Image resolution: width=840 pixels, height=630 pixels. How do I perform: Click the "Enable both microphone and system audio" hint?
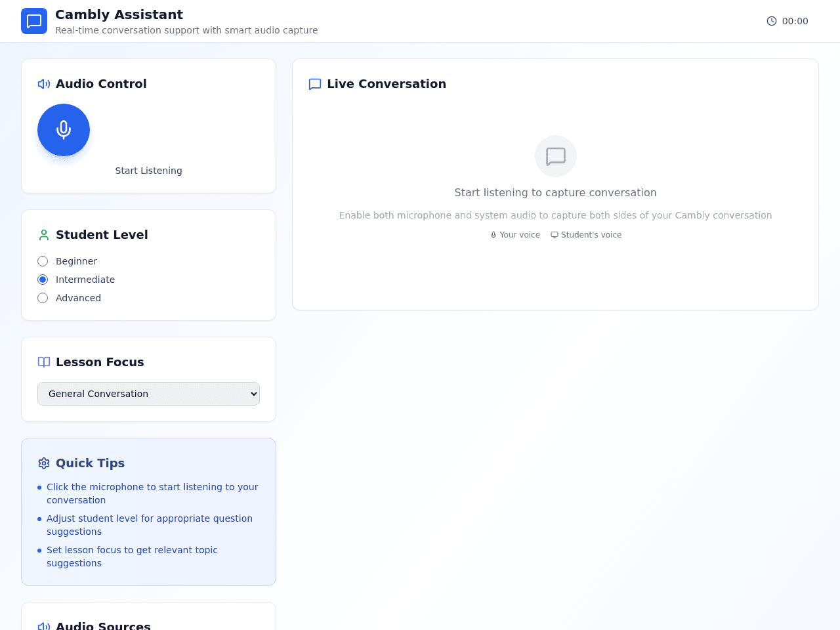click(x=556, y=215)
